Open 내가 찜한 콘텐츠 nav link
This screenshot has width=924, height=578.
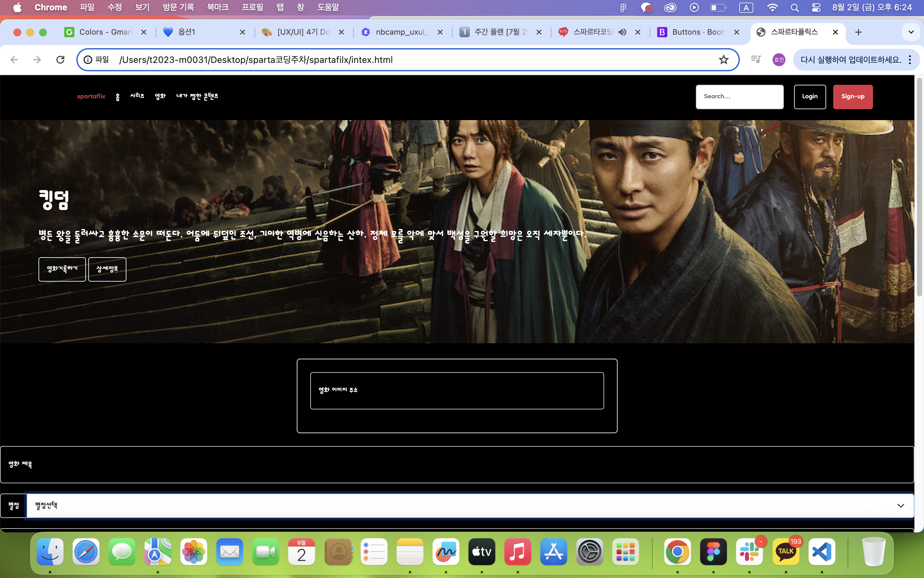197,96
